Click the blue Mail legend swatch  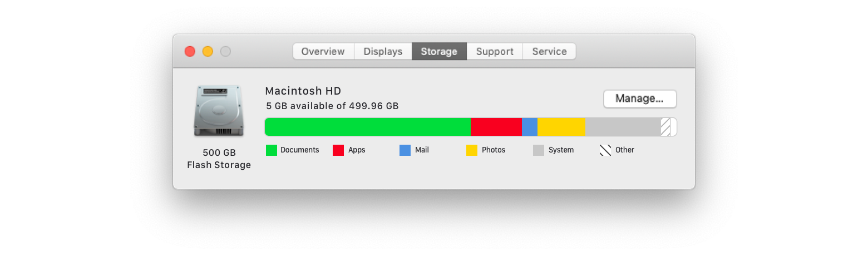click(405, 150)
